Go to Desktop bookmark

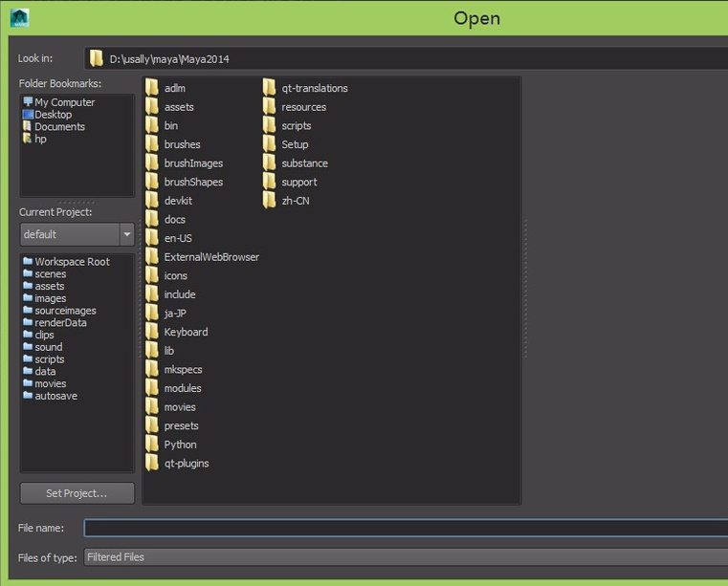click(48, 114)
